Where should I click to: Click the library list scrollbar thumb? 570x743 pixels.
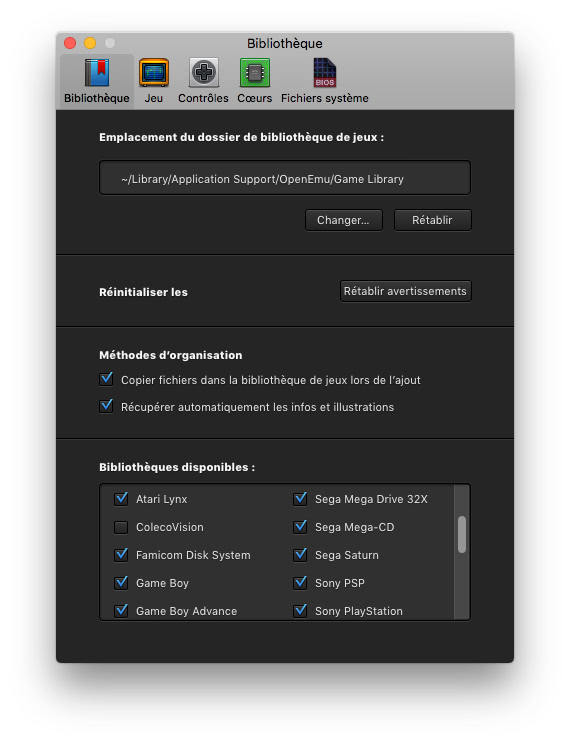click(x=462, y=535)
